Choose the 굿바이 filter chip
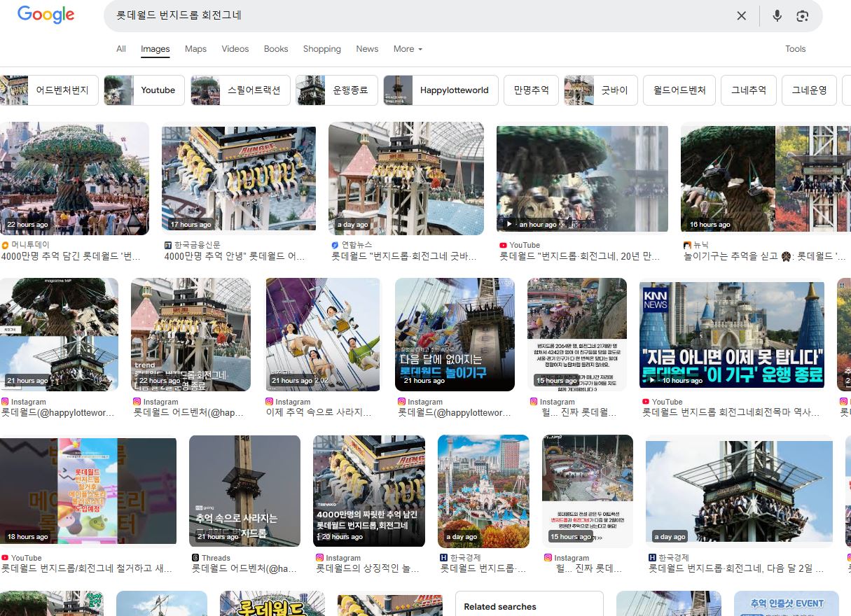Viewport: 851px width, 616px height. [601, 90]
